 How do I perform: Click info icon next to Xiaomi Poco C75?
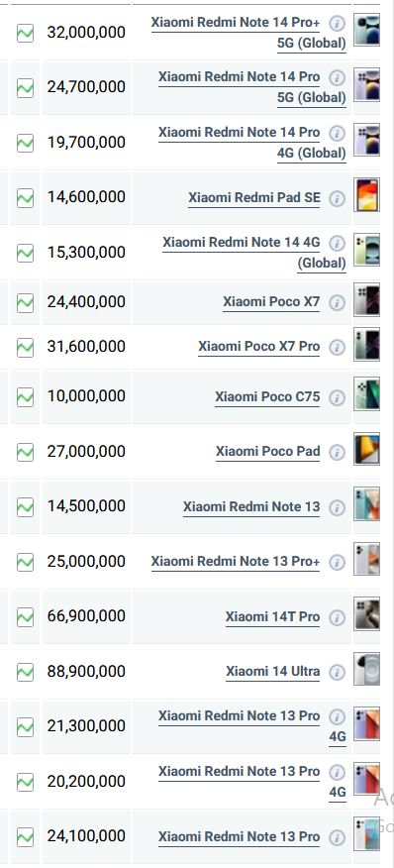tap(337, 397)
